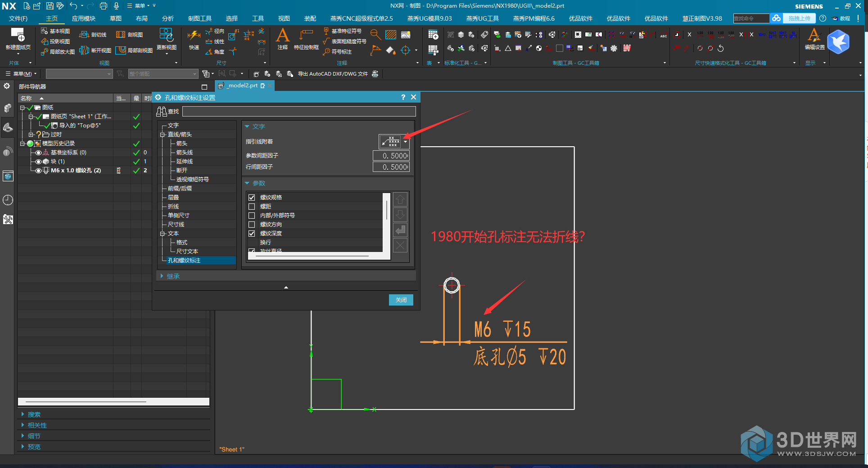
Task: Select the 表面粗糙度符号 surface finish tool
Action: 345,41
